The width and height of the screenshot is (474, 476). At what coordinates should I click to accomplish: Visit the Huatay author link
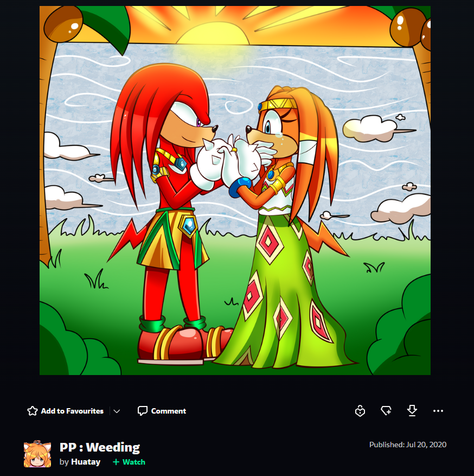click(86, 462)
